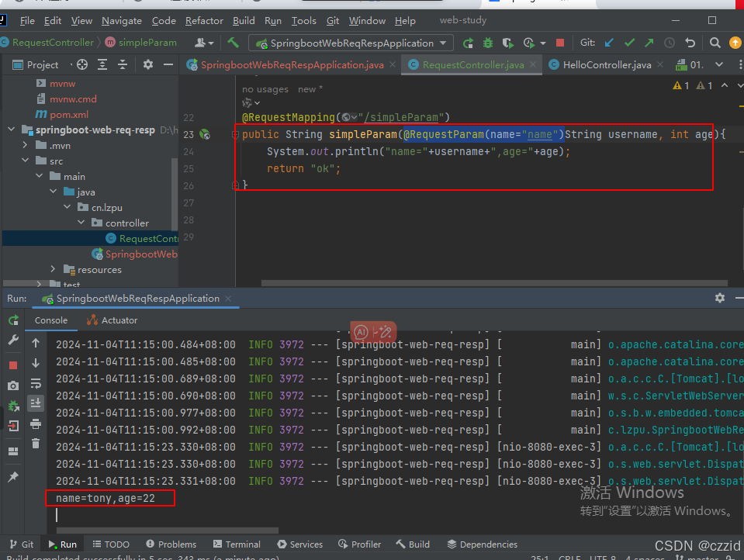Open the Refactor menu

(204, 21)
